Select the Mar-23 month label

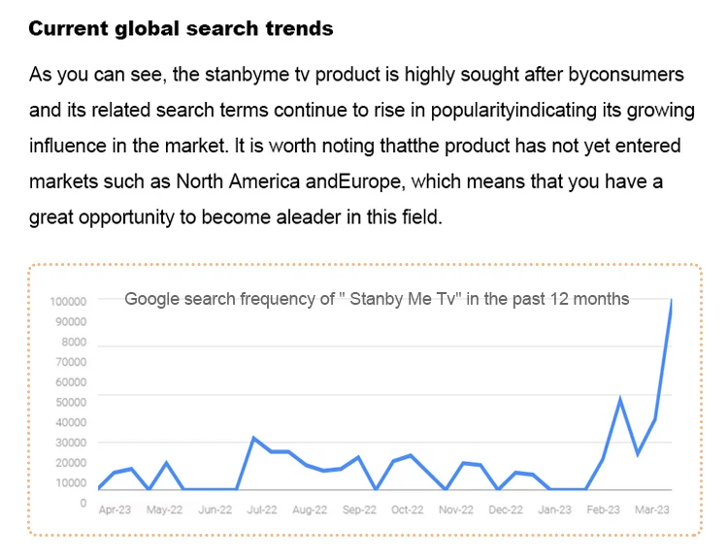[651, 510]
